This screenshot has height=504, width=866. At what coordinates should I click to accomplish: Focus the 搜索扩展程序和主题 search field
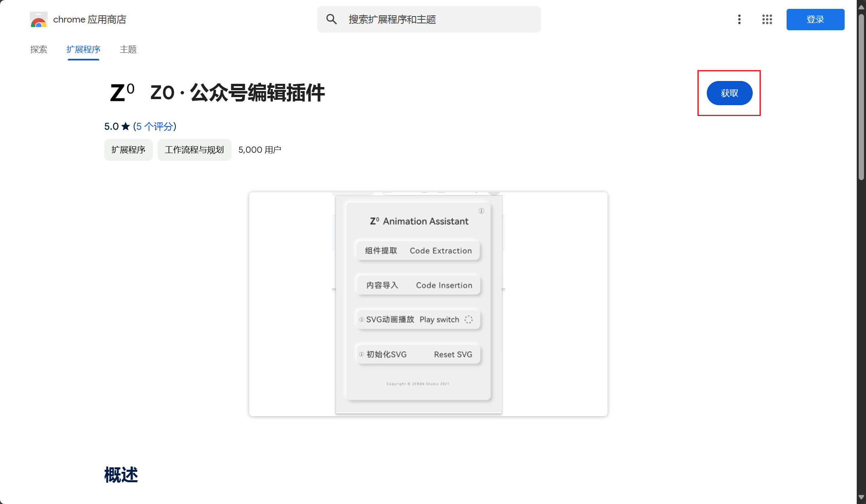coord(429,19)
